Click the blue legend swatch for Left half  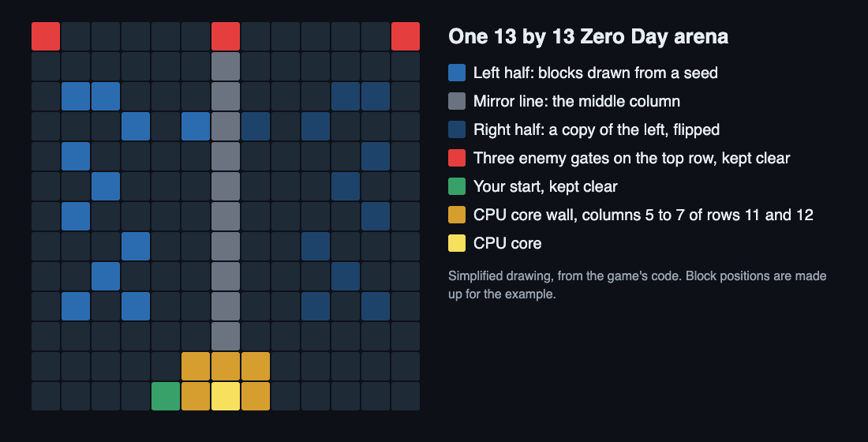pyautogui.click(x=457, y=73)
